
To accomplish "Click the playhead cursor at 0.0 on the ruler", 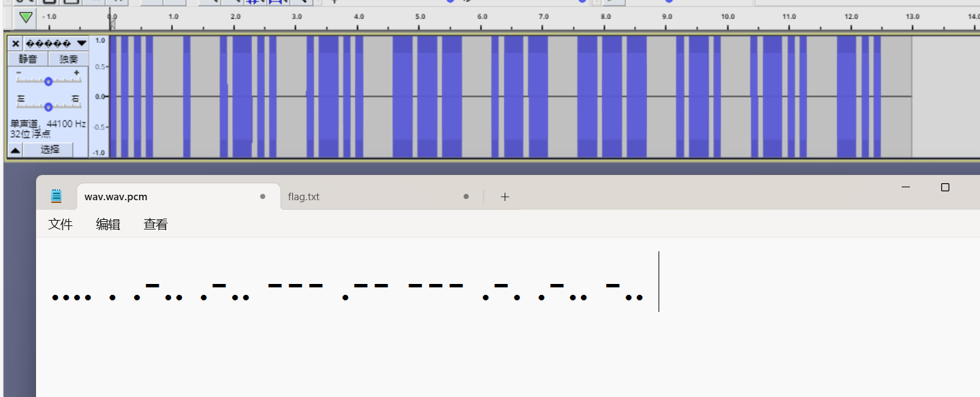I will [112, 24].
